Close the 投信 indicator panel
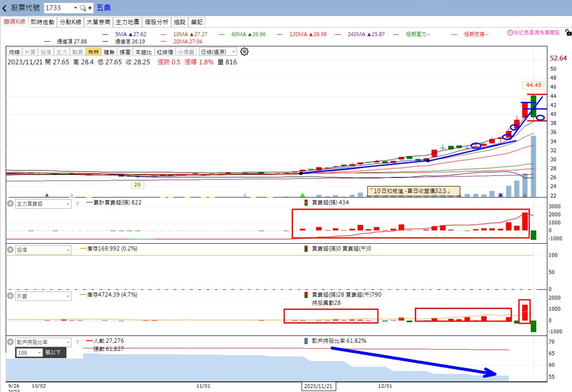 click(x=10, y=250)
